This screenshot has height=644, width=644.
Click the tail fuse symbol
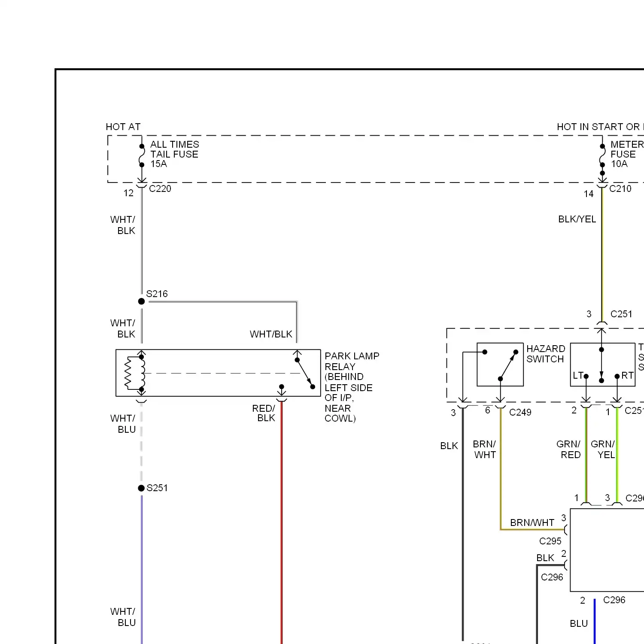(142, 155)
